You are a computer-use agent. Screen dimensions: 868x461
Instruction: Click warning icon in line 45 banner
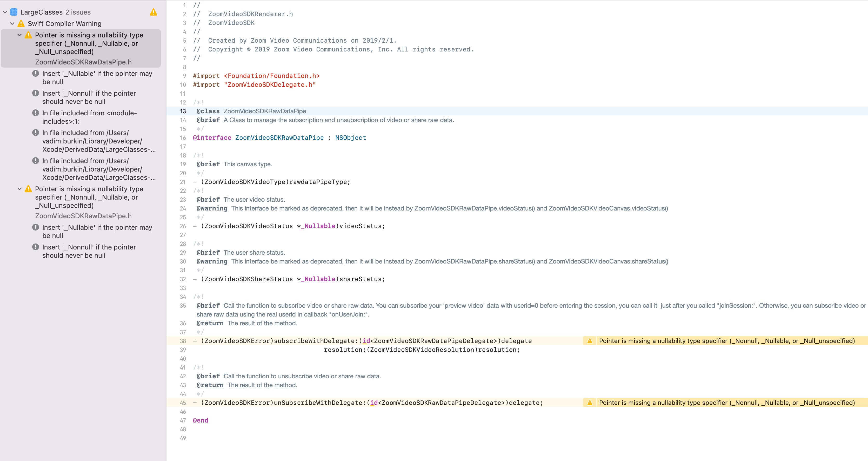pos(590,403)
